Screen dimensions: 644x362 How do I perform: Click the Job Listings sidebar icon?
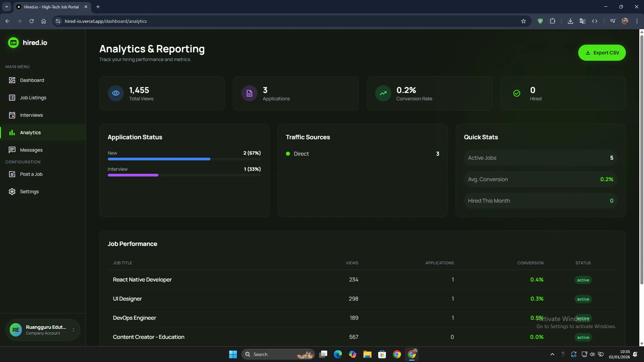coord(12,98)
